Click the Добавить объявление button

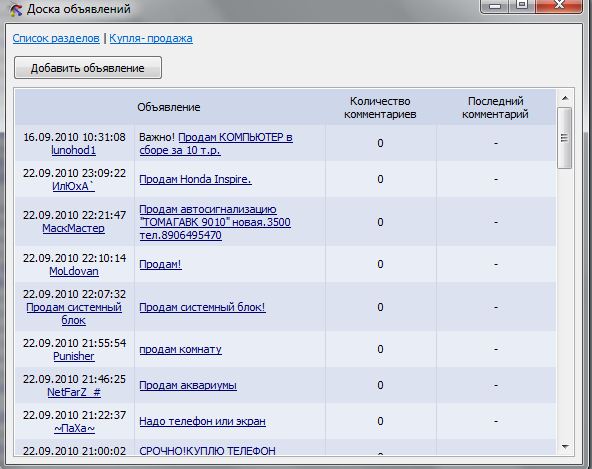pyautogui.click(x=88, y=68)
